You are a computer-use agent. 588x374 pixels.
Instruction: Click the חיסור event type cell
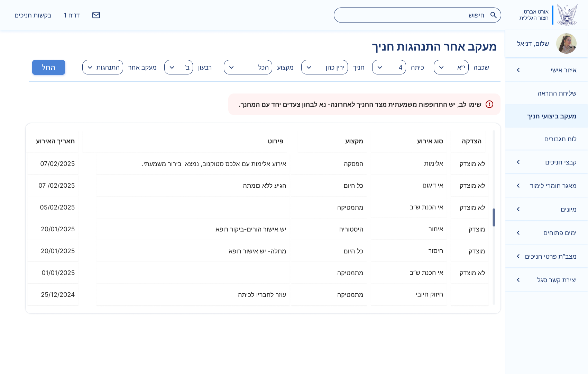pos(409,251)
